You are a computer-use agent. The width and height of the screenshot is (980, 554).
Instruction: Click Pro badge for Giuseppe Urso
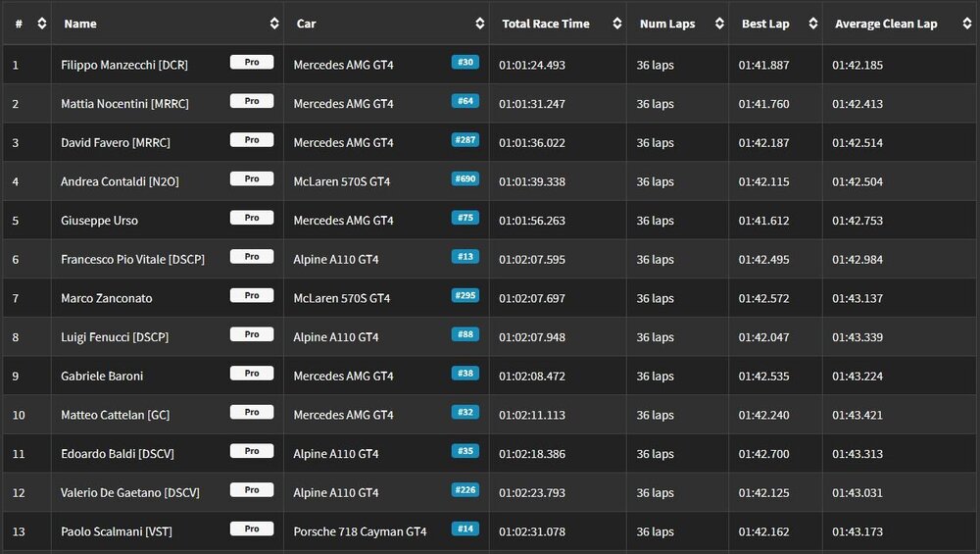252,218
